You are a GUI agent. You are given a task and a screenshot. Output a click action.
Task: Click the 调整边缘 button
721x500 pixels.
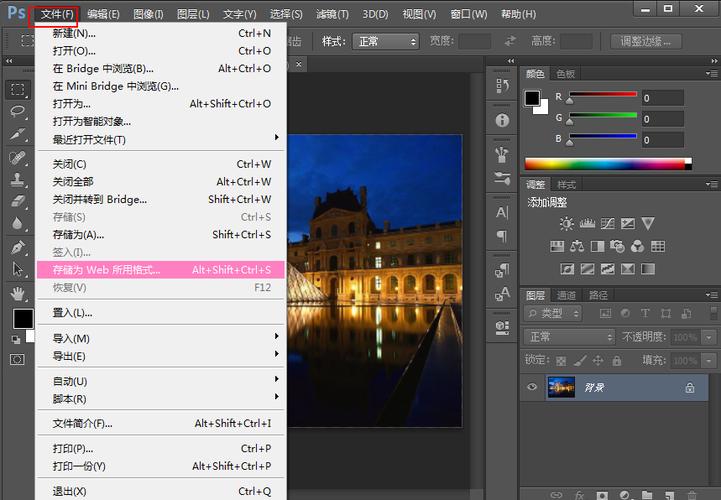[650, 42]
